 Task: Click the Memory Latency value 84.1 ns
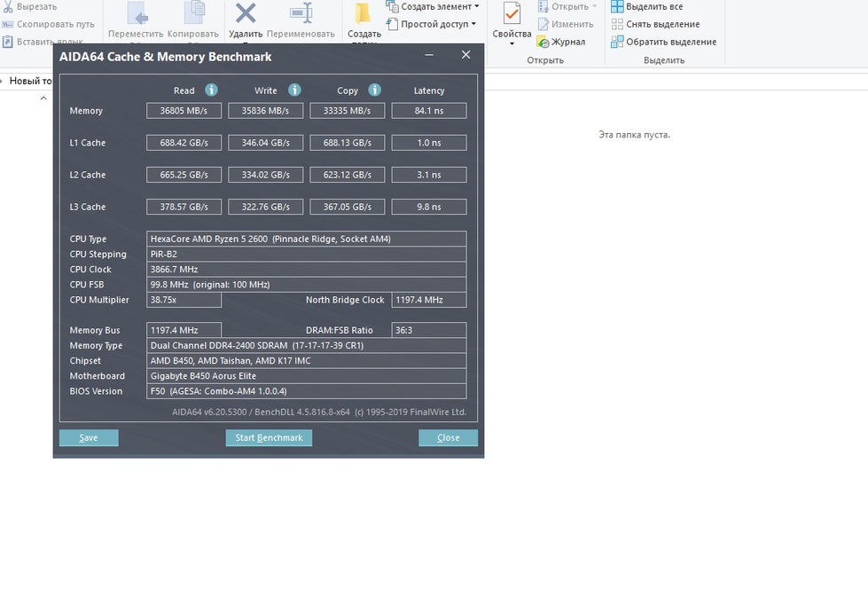[x=429, y=111]
